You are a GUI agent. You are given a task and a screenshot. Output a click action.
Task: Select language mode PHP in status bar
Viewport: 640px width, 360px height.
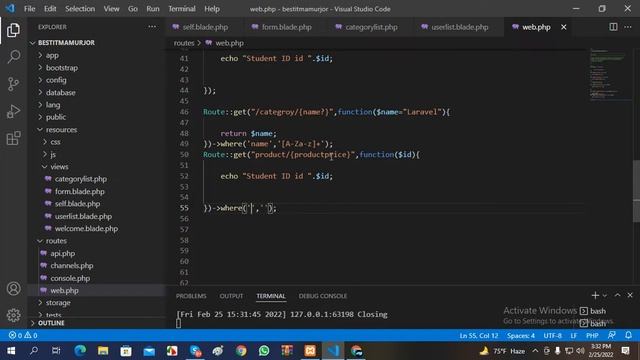[x=592, y=336]
